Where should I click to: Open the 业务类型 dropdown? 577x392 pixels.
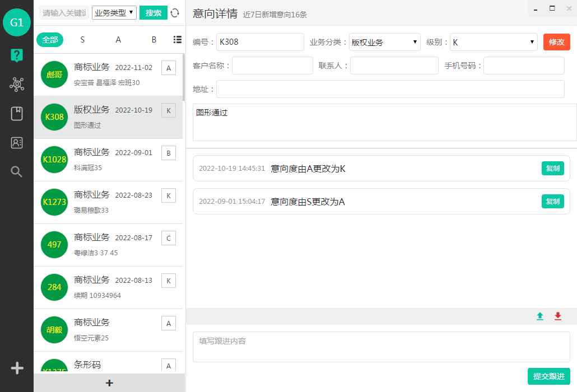[x=114, y=12]
